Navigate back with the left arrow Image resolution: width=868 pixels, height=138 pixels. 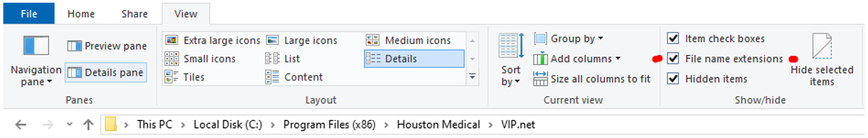tap(21, 125)
